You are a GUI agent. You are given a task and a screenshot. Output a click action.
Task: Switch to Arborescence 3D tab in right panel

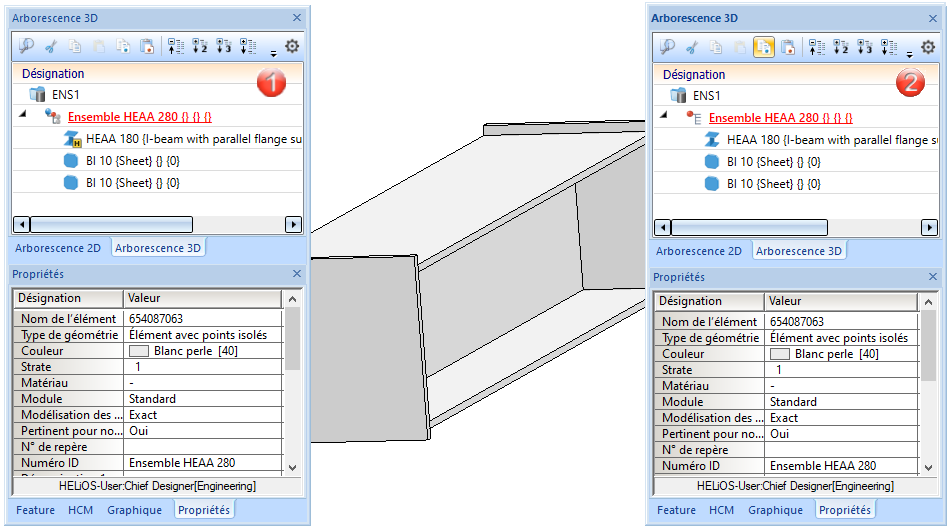click(x=799, y=251)
